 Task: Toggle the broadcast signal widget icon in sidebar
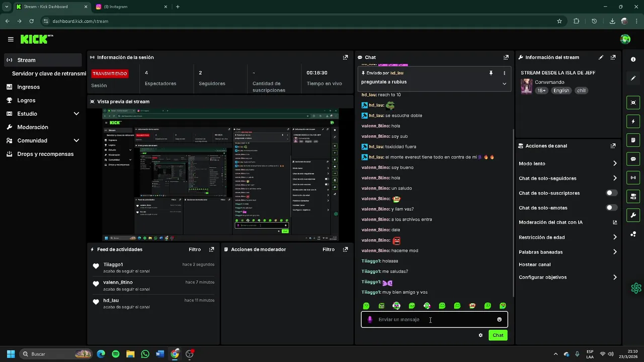(x=633, y=177)
